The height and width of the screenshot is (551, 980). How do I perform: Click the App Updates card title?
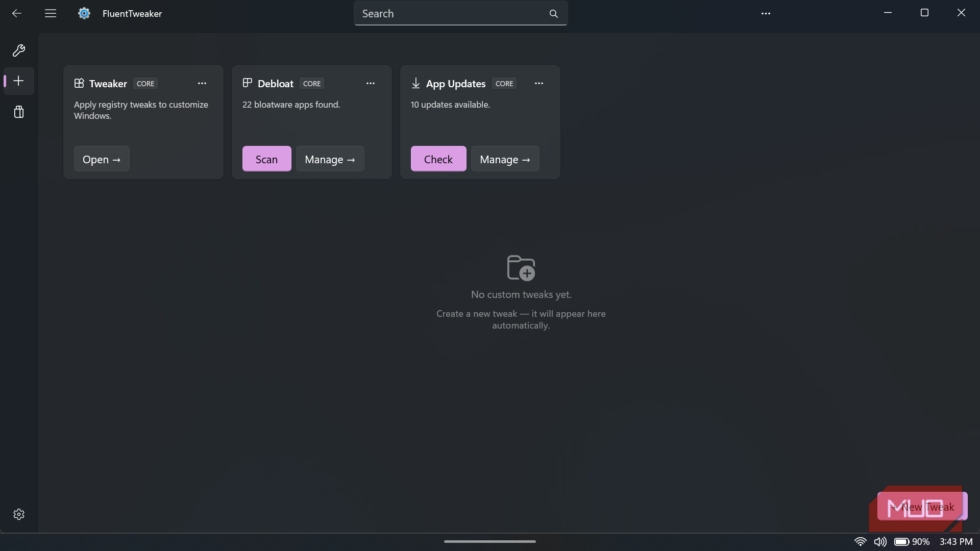click(456, 84)
